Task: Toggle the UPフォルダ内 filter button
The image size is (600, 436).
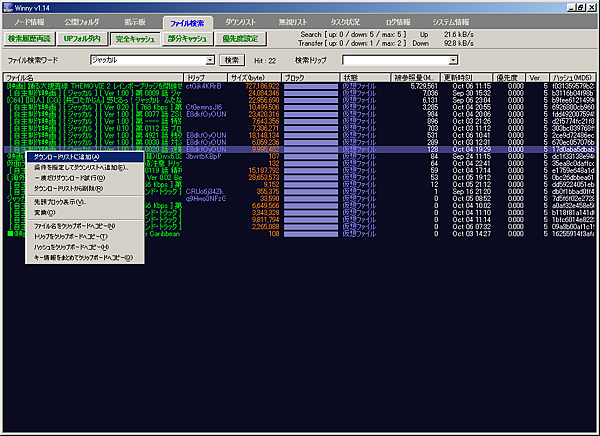Action: 82,39
